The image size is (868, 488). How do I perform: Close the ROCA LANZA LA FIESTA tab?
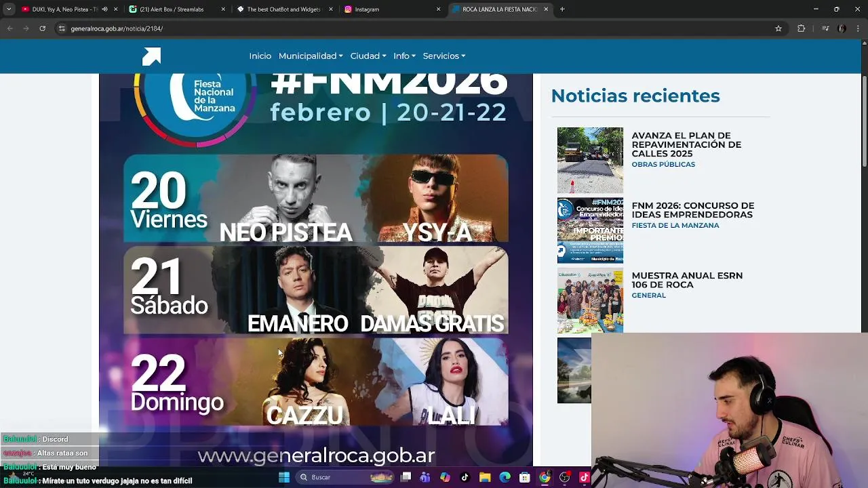546,9
